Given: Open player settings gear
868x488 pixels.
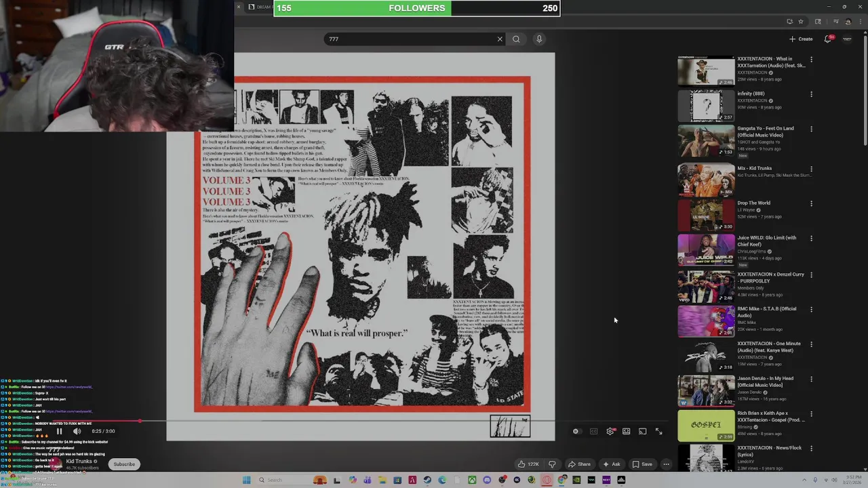Looking at the screenshot, I should pyautogui.click(x=610, y=431).
